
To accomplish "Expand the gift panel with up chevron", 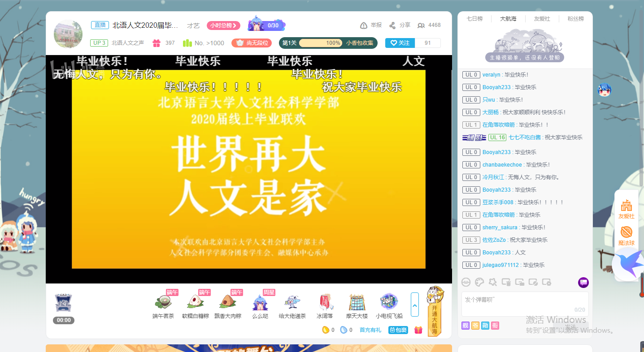I will pos(415,305).
